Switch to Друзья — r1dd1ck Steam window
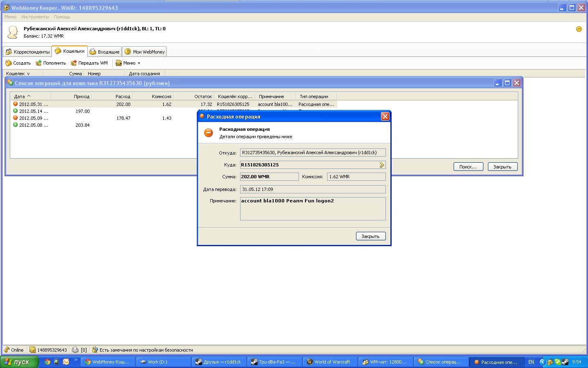 [x=219, y=362]
